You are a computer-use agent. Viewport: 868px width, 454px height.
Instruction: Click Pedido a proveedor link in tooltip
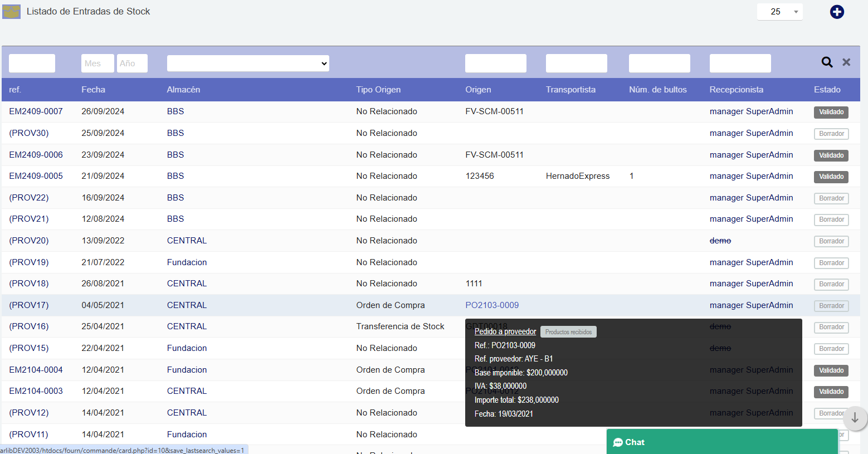pyautogui.click(x=505, y=331)
